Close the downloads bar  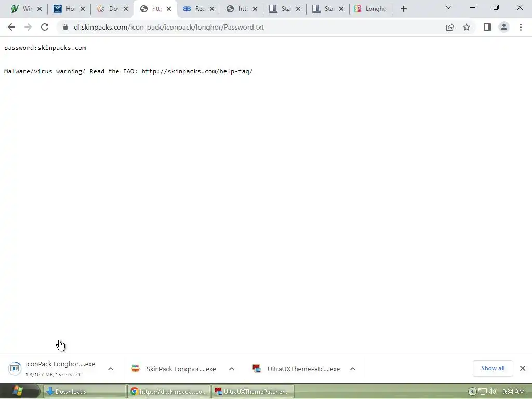point(523,368)
